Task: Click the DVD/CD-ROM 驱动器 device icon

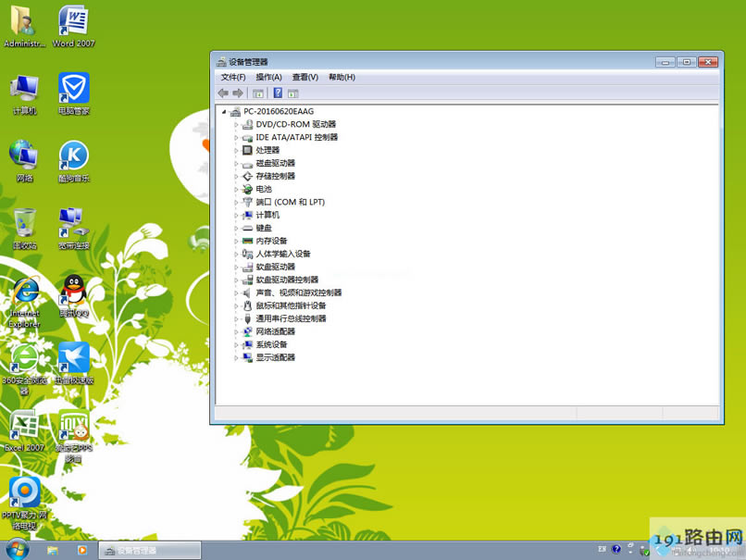Action: click(247, 125)
